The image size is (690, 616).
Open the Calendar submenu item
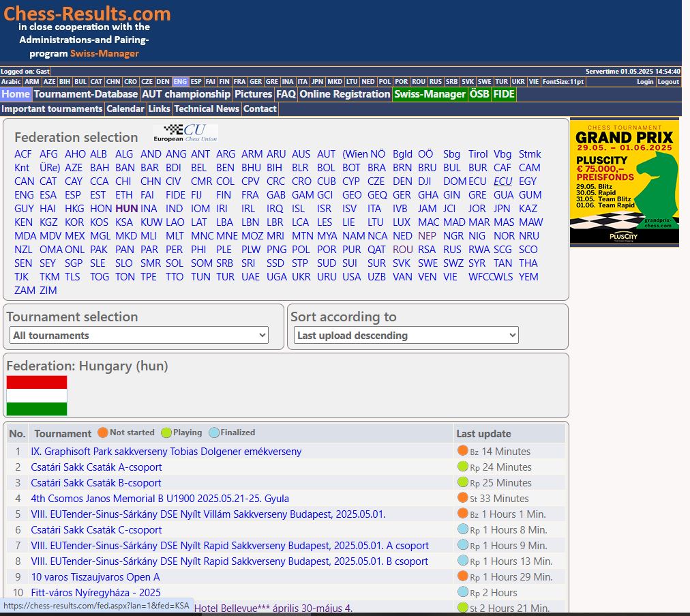pos(125,108)
